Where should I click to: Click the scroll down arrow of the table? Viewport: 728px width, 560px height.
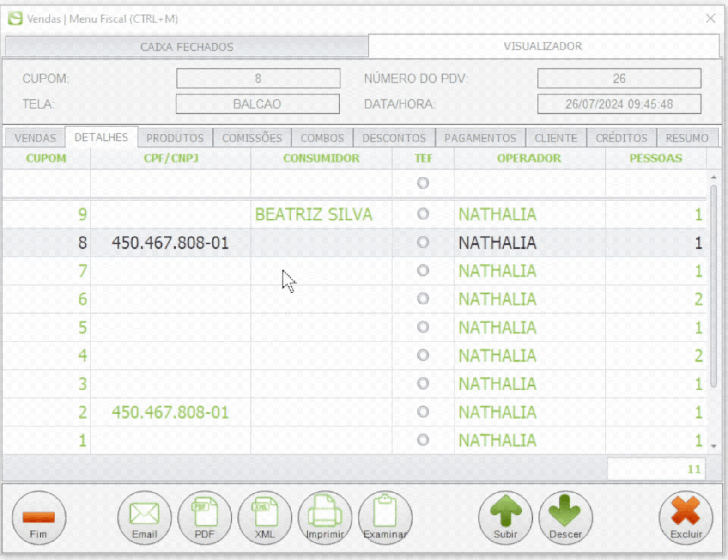coord(714,446)
